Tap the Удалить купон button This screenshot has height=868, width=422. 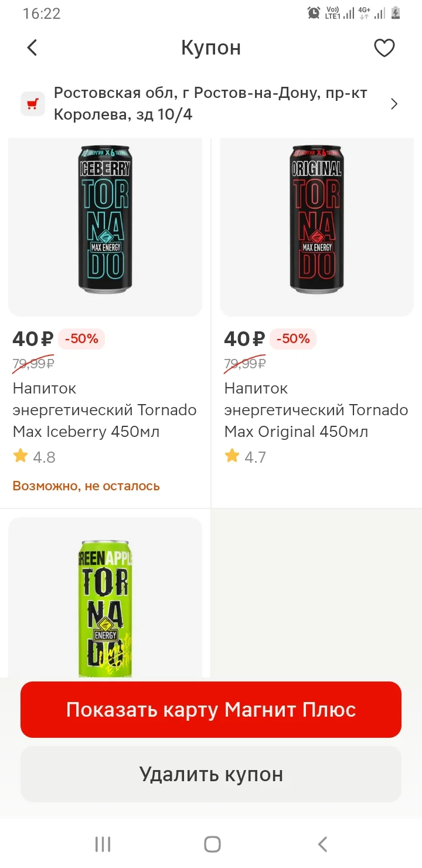point(211,774)
